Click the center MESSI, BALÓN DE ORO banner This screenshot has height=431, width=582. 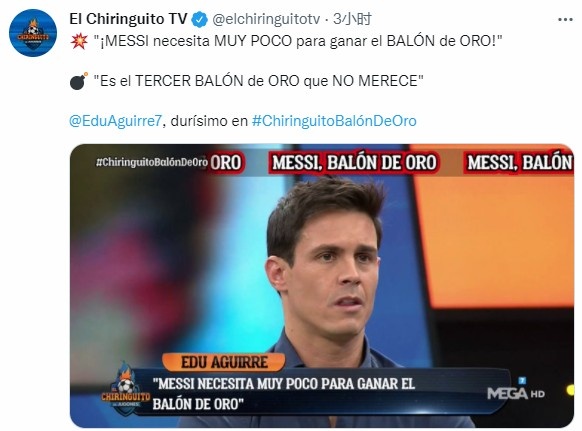click(x=354, y=163)
